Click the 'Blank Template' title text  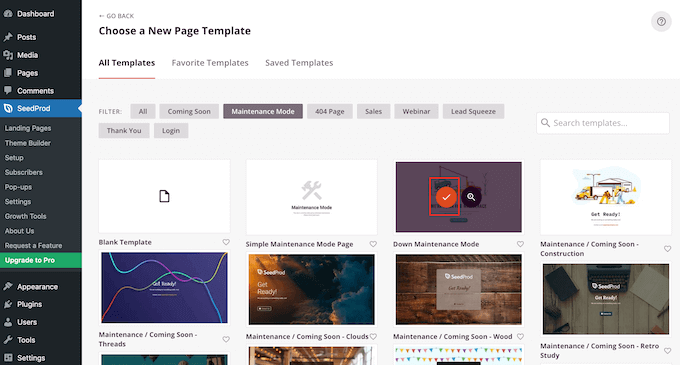coord(125,242)
